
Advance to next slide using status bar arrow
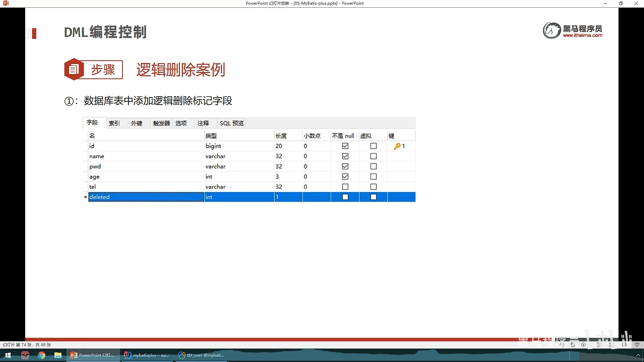583,345
